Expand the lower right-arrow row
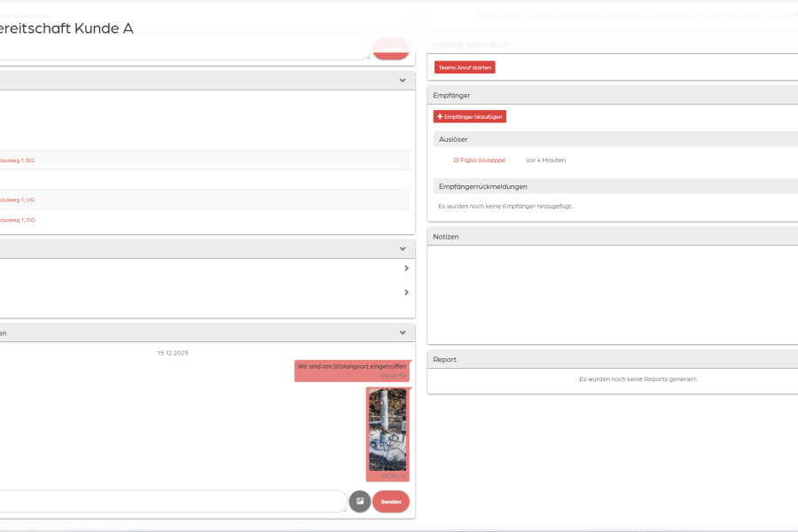 (406, 293)
